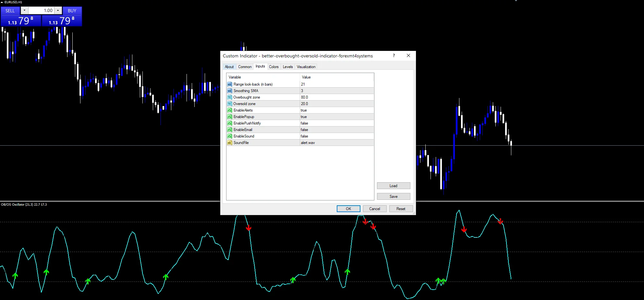This screenshot has height=300, width=644.
Task: Click the EnableAlerts boolean icon
Action: [x=229, y=110]
